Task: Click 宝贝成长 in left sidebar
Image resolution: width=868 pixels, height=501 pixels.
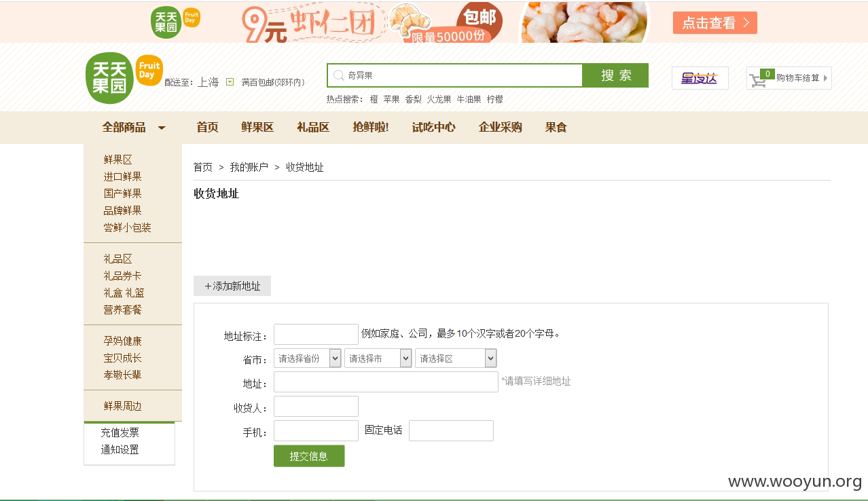Action: coord(122,358)
